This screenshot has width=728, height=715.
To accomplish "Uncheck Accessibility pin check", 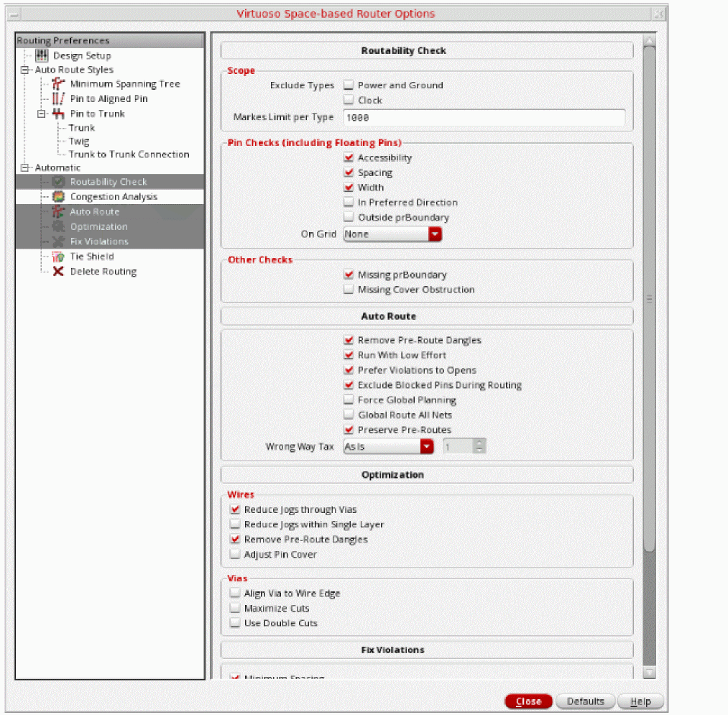I will (349, 158).
